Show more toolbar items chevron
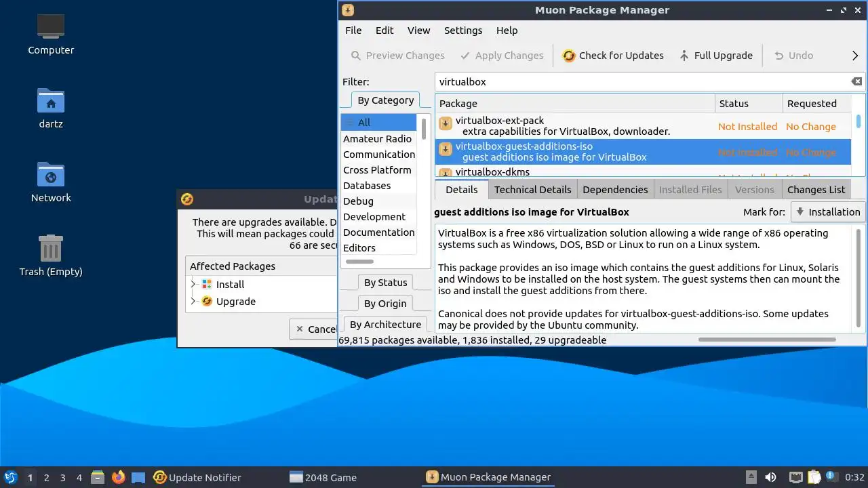The height and width of the screenshot is (488, 868). [855, 56]
